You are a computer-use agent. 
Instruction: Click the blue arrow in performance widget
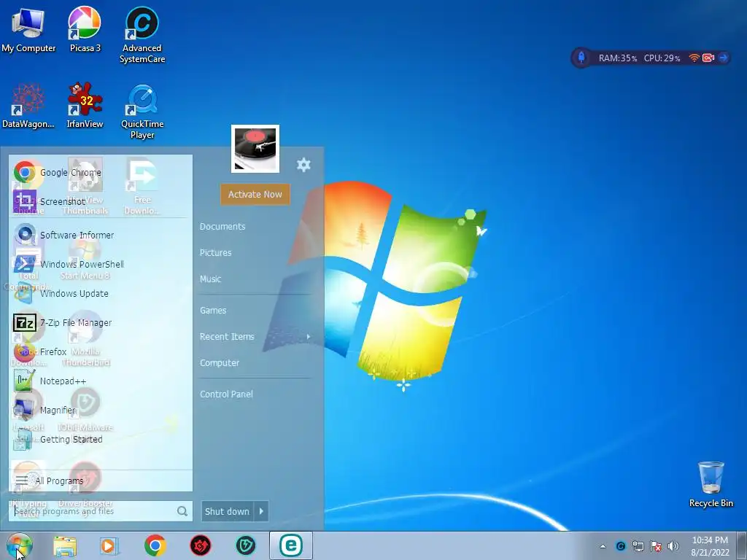(723, 58)
